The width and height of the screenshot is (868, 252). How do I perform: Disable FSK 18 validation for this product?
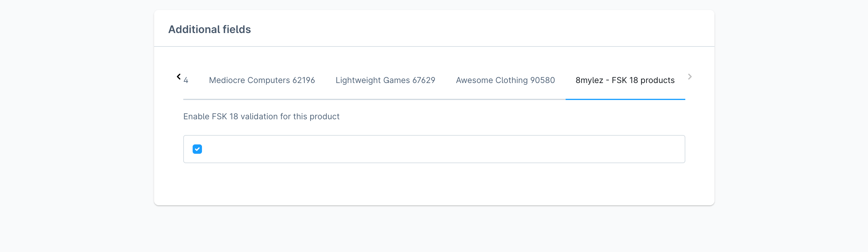tap(197, 149)
